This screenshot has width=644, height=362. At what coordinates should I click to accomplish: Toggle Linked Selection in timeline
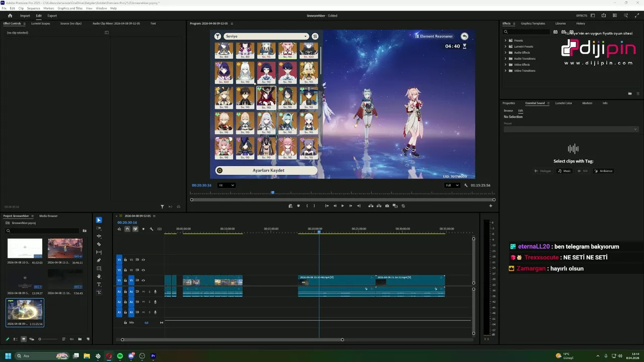tap(135, 229)
